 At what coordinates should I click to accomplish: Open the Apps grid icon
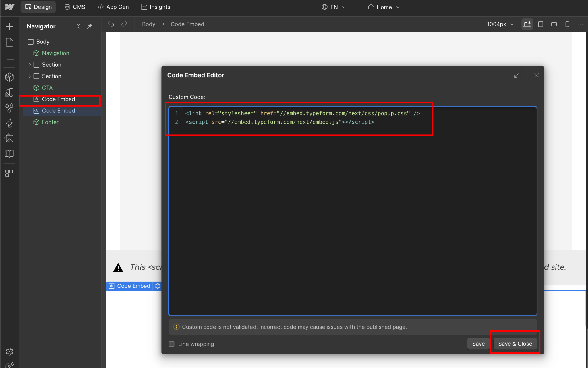(x=9, y=173)
